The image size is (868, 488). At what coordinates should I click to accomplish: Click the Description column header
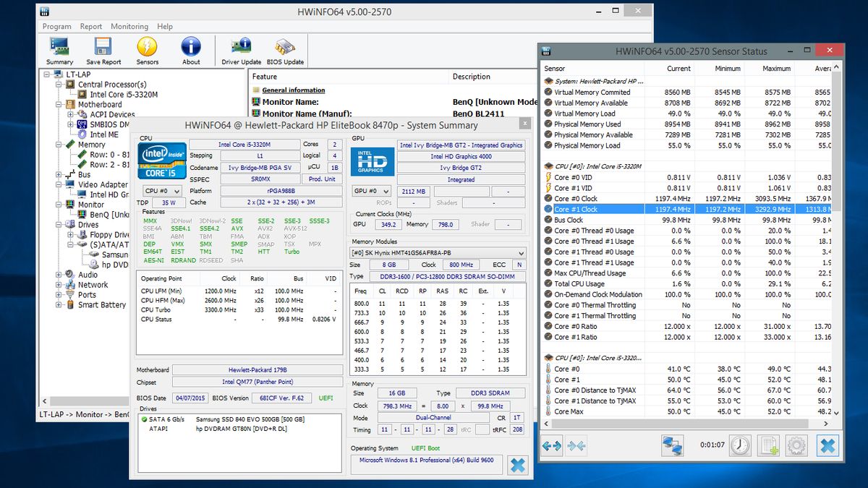[493, 77]
